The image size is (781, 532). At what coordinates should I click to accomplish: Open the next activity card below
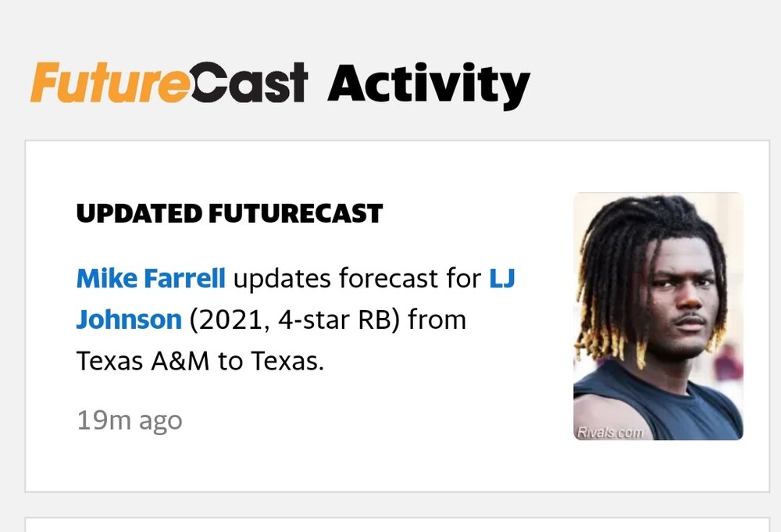397,524
